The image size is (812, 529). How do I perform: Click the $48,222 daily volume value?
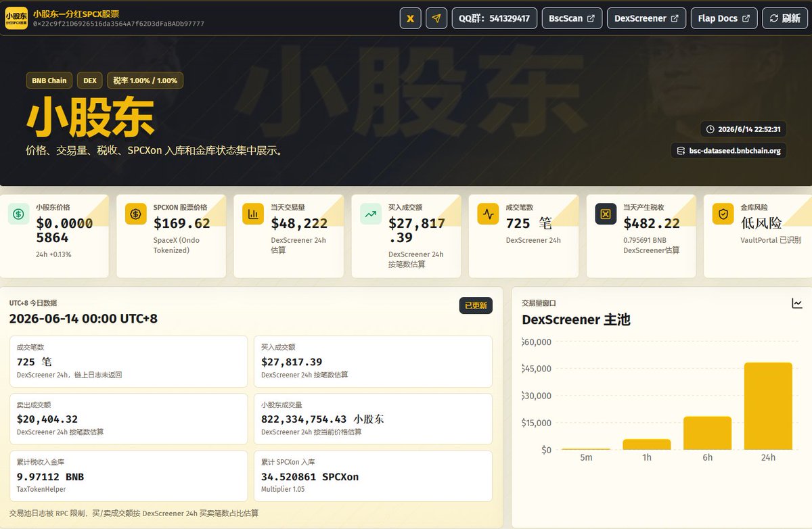click(299, 223)
